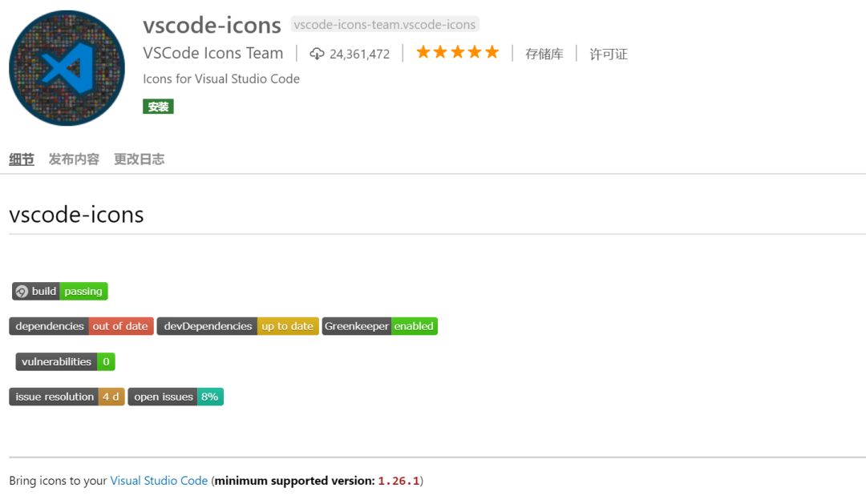
Task: Open the 更改日志 tab
Action: pos(139,159)
